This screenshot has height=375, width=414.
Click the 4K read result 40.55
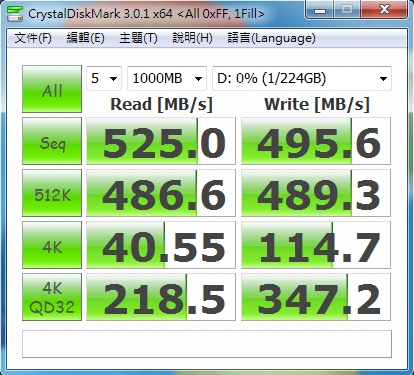tap(161, 245)
